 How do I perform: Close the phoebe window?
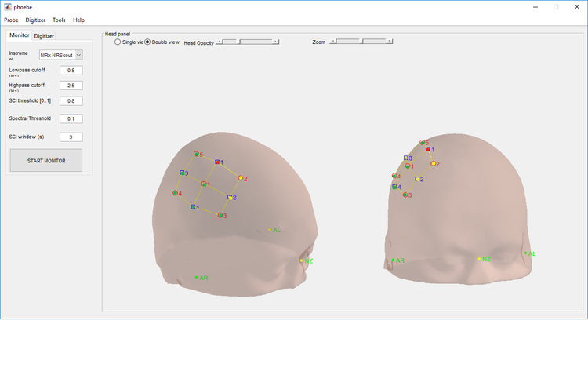pos(577,7)
